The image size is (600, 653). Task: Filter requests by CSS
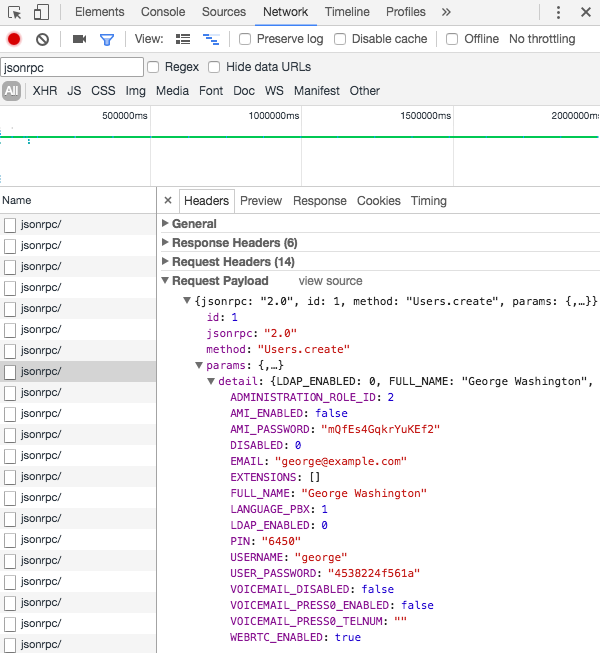(x=103, y=91)
